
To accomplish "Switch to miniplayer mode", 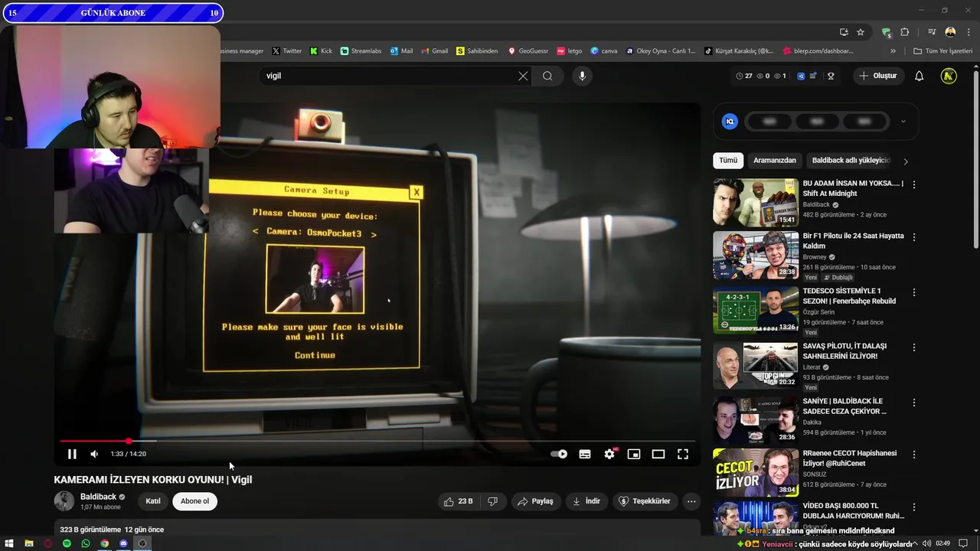I will [634, 454].
